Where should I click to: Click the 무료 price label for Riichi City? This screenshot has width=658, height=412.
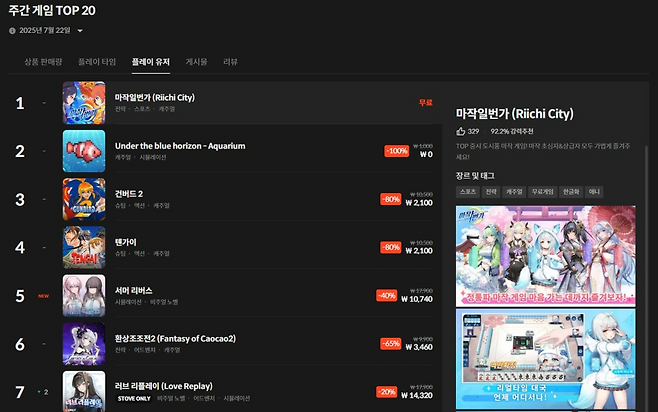[426, 102]
